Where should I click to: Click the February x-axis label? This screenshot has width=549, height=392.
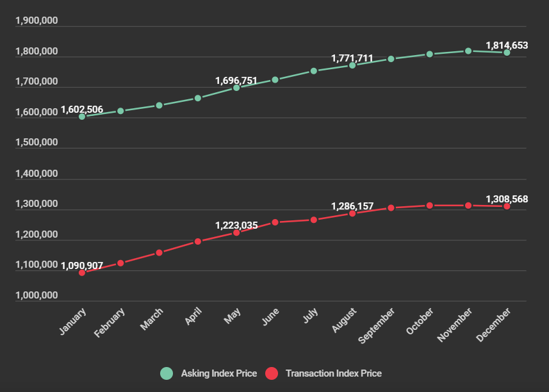pos(110,322)
